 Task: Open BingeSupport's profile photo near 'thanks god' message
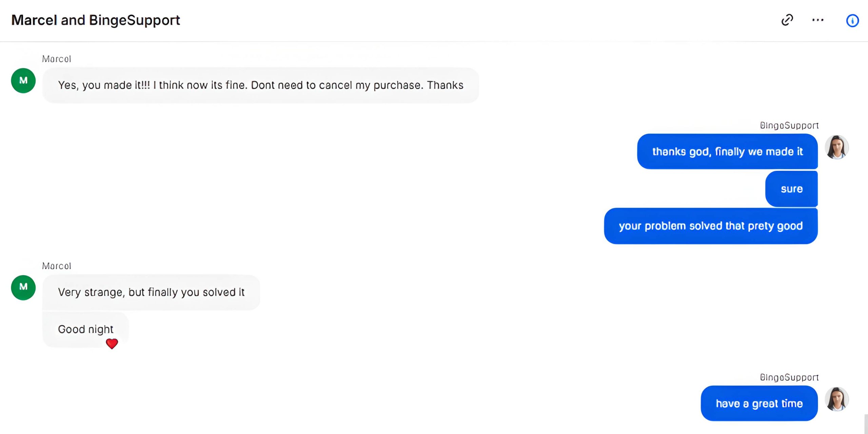(x=836, y=147)
